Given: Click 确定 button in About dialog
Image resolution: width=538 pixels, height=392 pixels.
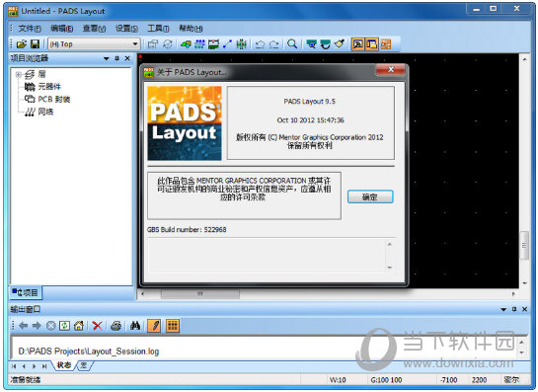Looking at the screenshot, I should coord(370,196).
